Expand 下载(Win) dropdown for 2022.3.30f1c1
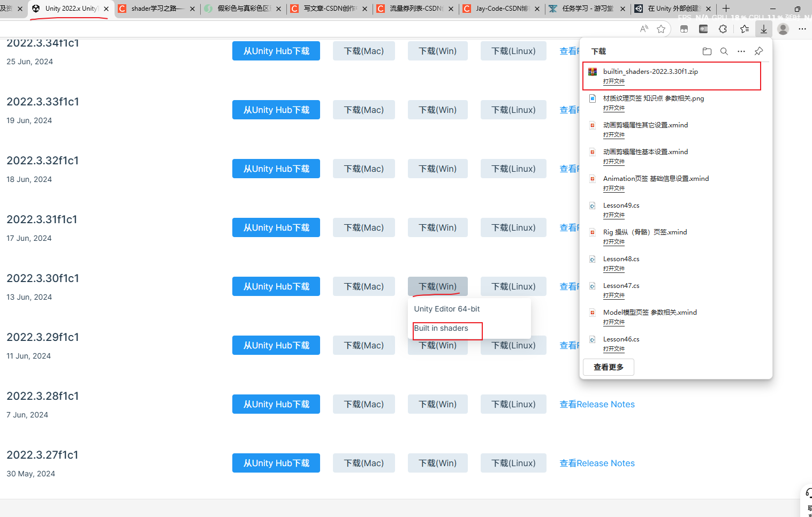This screenshot has height=517, width=812. (x=438, y=286)
